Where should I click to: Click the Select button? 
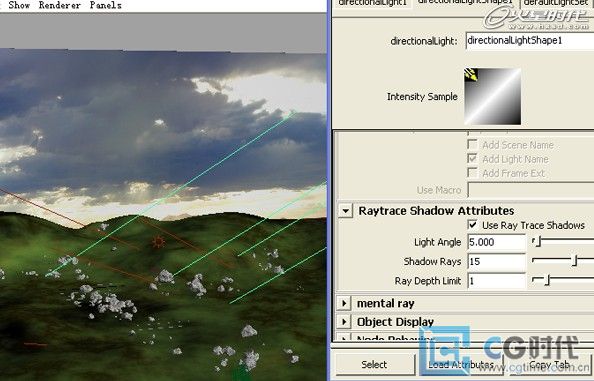click(x=374, y=364)
